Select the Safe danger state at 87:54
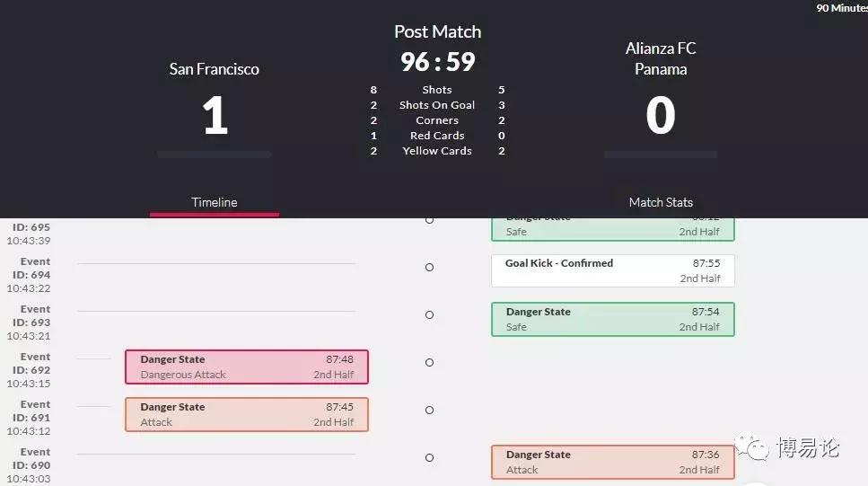The image size is (868, 486). (x=612, y=319)
